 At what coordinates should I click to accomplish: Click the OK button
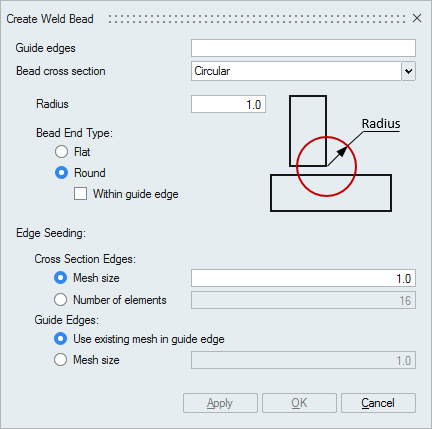tap(299, 403)
